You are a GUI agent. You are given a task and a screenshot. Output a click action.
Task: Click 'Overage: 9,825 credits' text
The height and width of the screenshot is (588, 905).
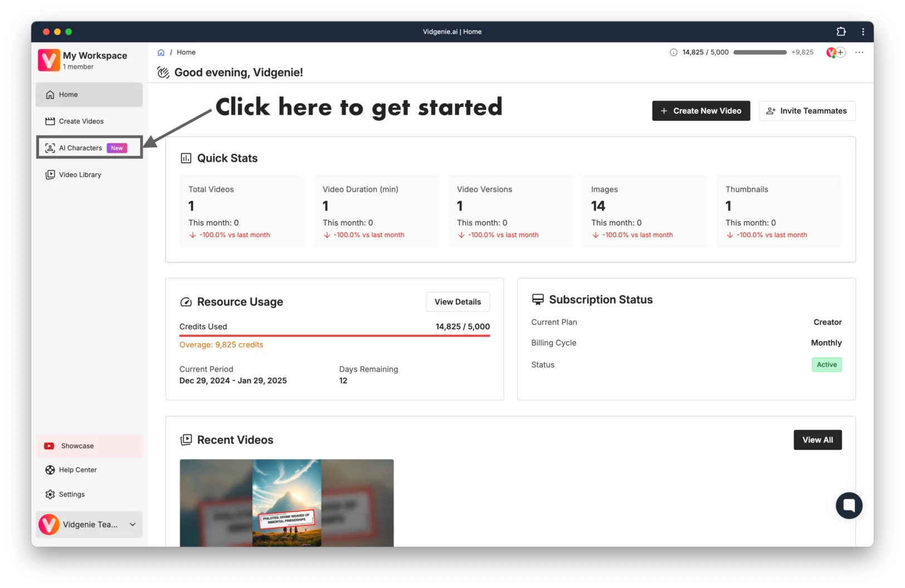221,345
